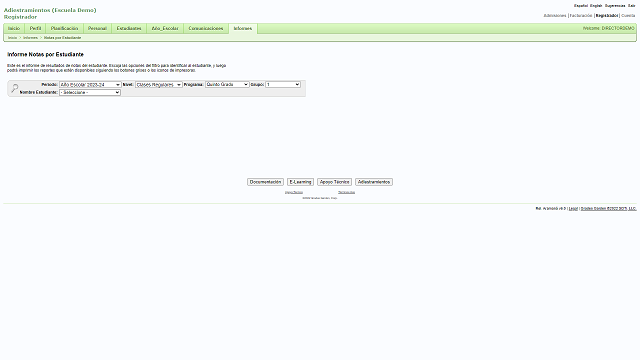Click the Informe Notas por Estudiante heading

(45, 54)
